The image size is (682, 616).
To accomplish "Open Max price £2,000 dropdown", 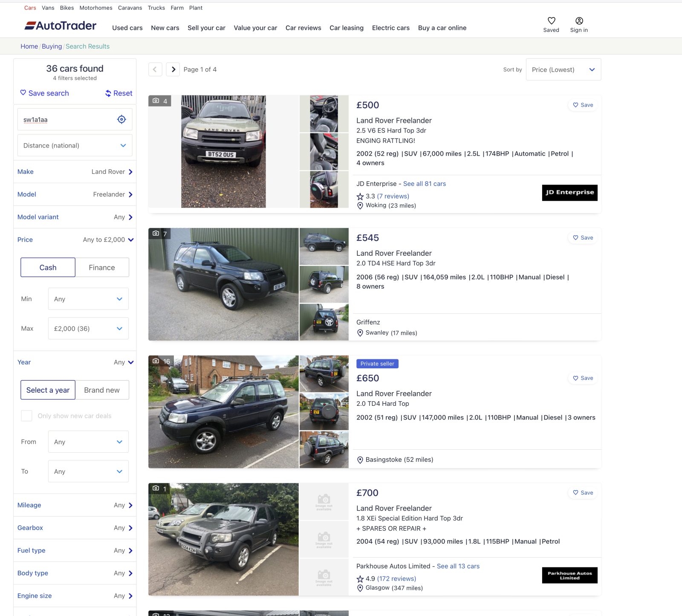I will click(x=88, y=328).
